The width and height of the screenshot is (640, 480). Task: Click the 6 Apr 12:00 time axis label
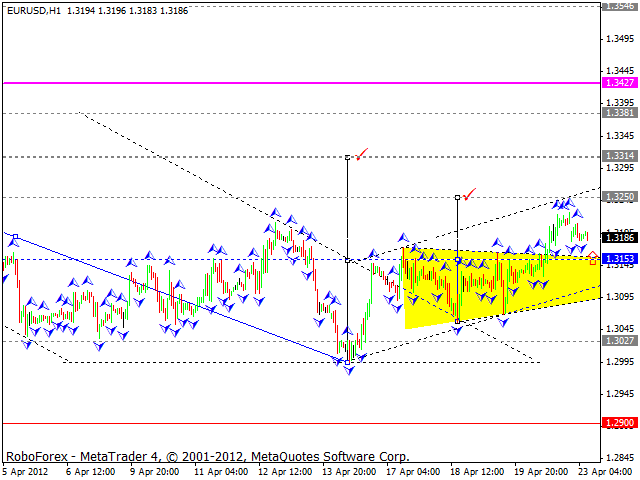pyautogui.click(x=91, y=472)
